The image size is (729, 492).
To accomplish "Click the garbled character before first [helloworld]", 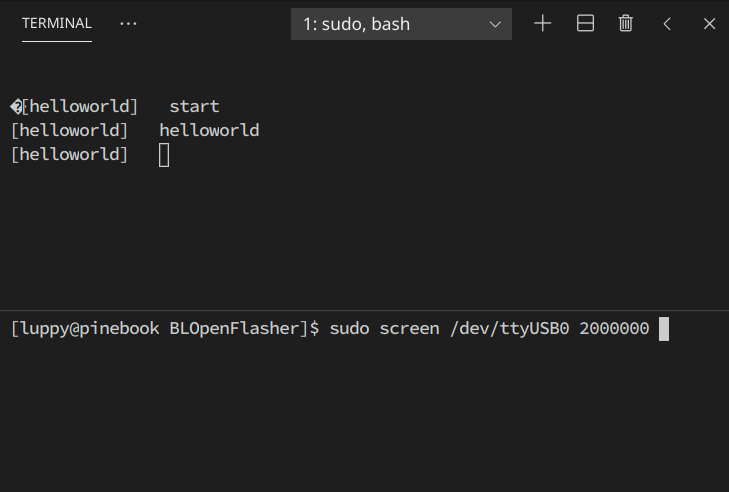I will pyautogui.click(x=15, y=106).
